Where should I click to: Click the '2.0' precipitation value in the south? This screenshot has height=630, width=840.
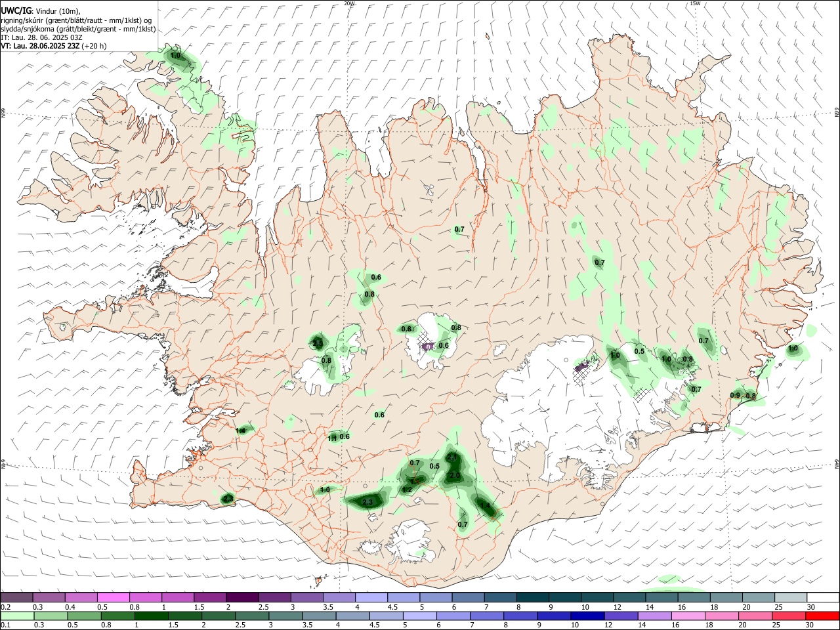click(x=455, y=476)
